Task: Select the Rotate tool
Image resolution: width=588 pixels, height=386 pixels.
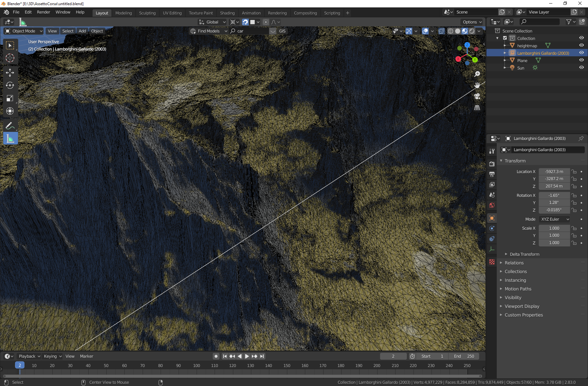Action: coord(10,86)
